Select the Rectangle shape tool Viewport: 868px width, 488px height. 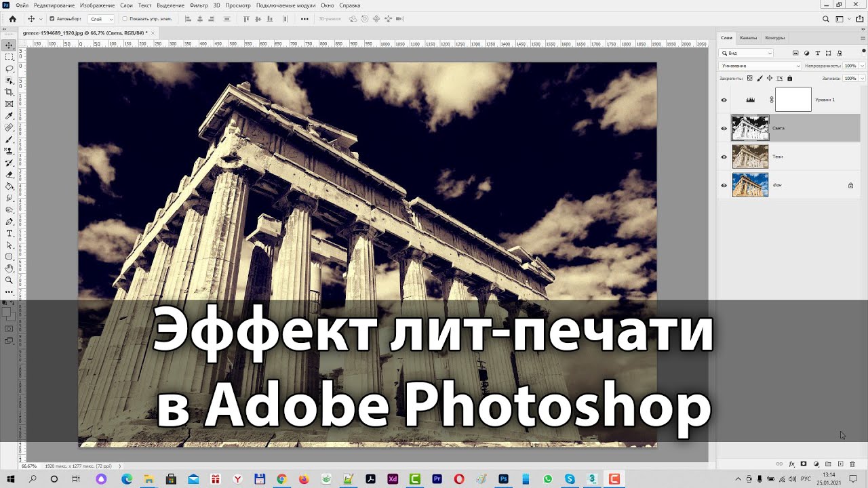click(x=9, y=257)
